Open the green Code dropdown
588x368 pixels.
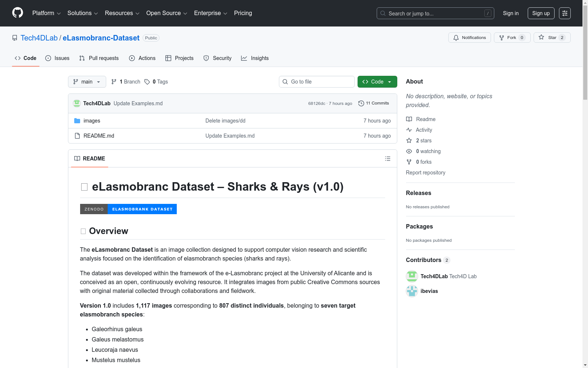pos(377,82)
